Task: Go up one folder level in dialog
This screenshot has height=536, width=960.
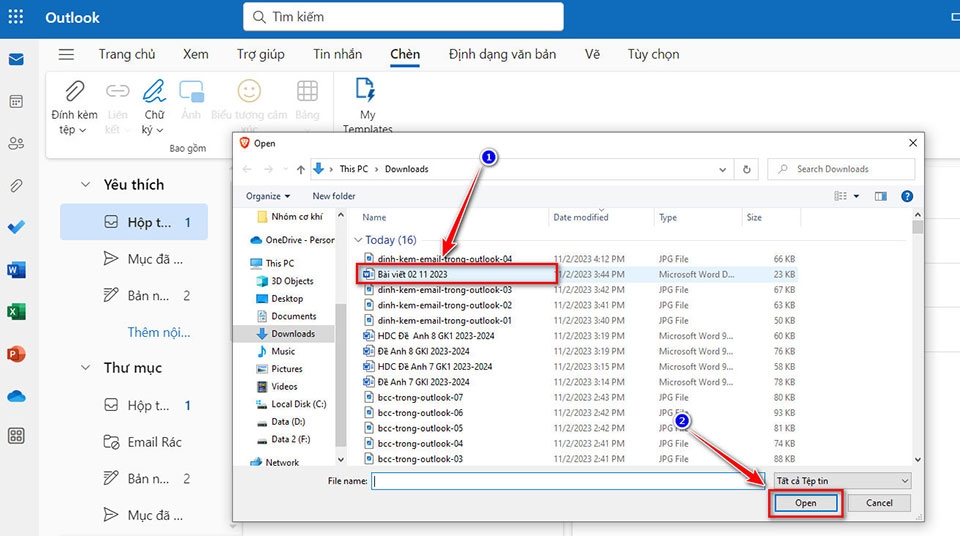Action: 301,169
